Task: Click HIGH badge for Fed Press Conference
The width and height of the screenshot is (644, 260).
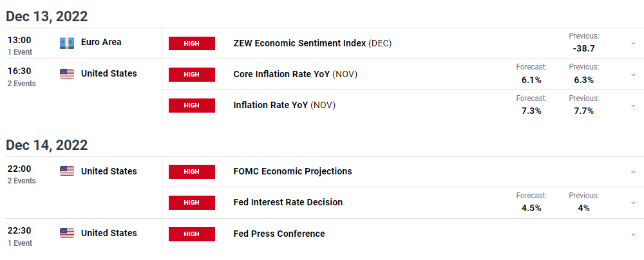Action: [192, 234]
